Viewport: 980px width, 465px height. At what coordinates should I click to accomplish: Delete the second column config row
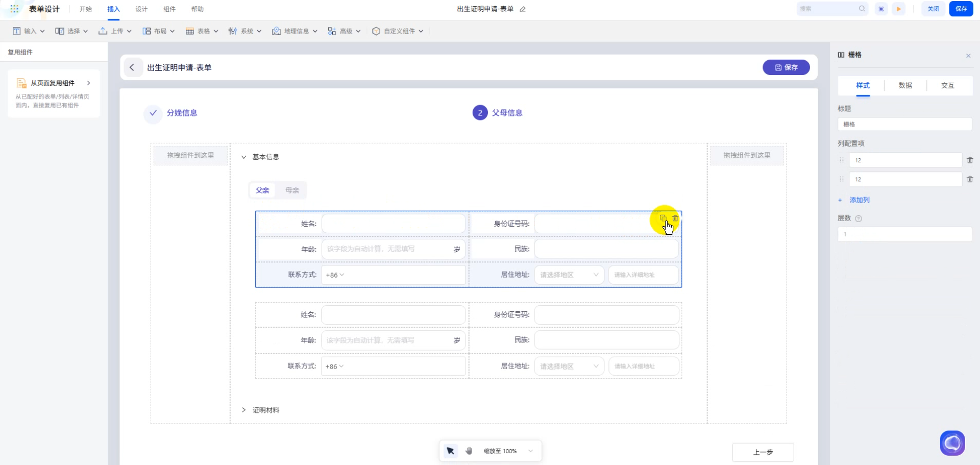[x=970, y=179]
